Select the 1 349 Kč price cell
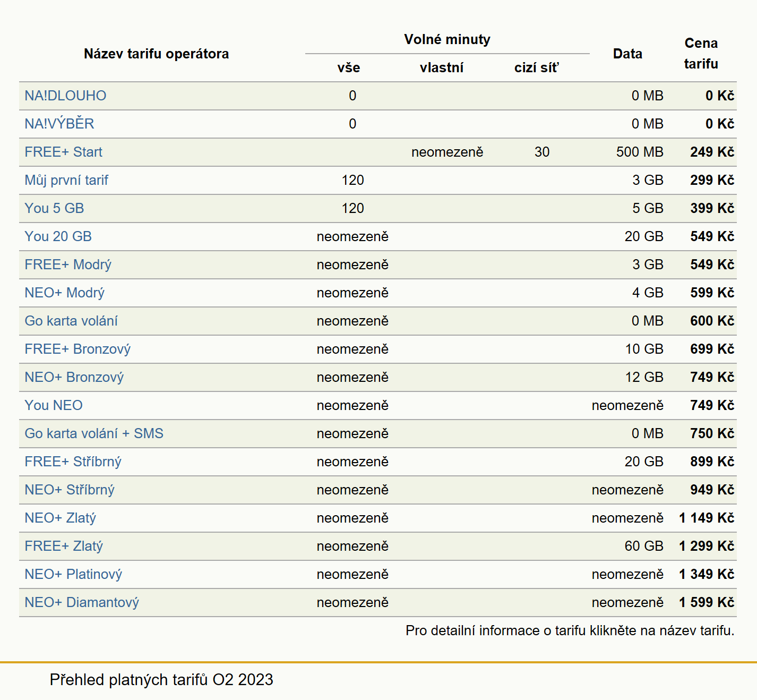Screen dimensions: 757x700 coord(707,574)
